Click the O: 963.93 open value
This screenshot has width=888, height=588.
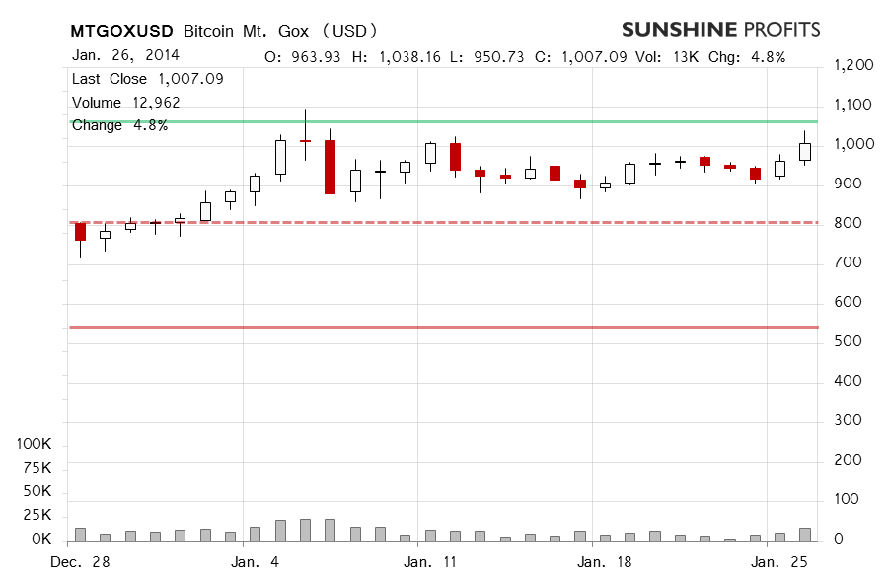[x=303, y=57]
